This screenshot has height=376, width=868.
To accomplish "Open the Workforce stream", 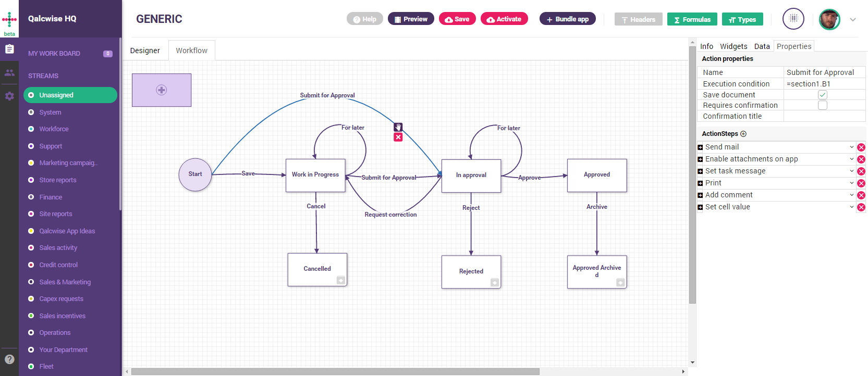I will tap(54, 129).
